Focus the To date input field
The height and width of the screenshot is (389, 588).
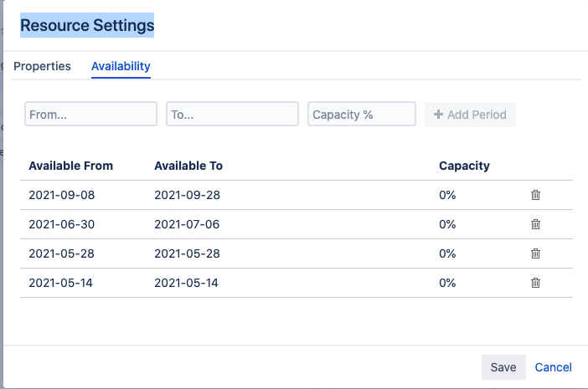coord(232,115)
